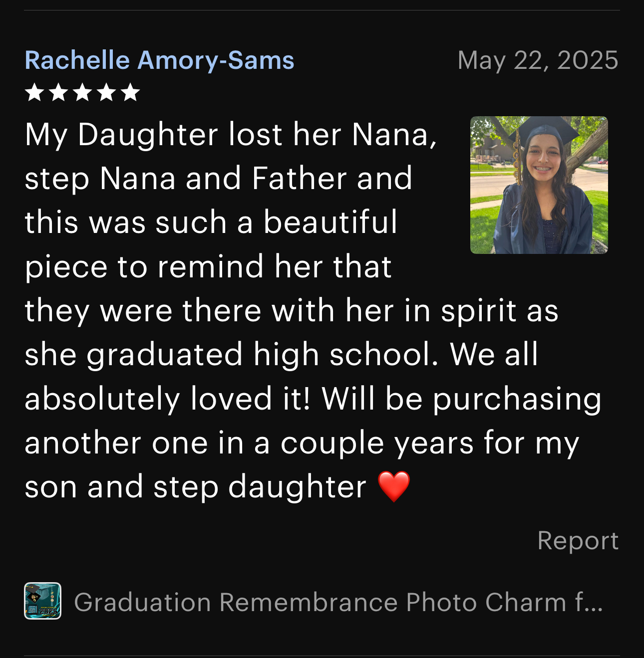This screenshot has height=658, width=644.
Task: Click the text 'My Daughter lost her Nana,'
Action: 231,135
